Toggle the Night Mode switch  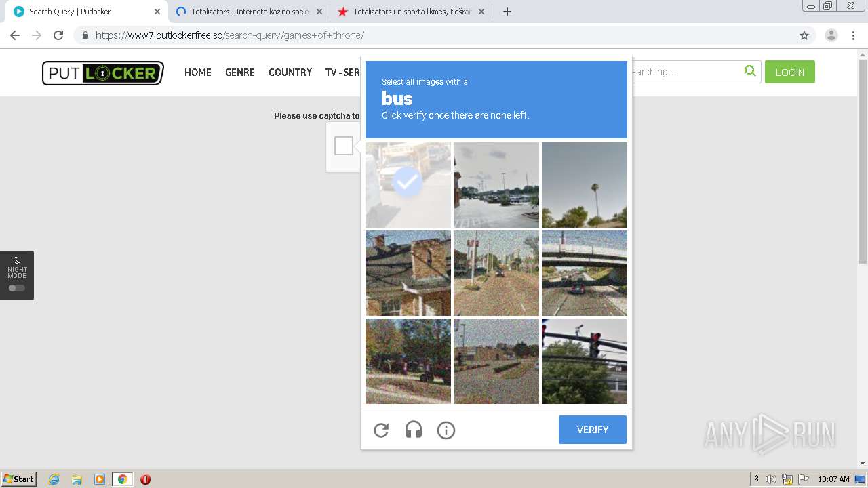pos(17,288)
